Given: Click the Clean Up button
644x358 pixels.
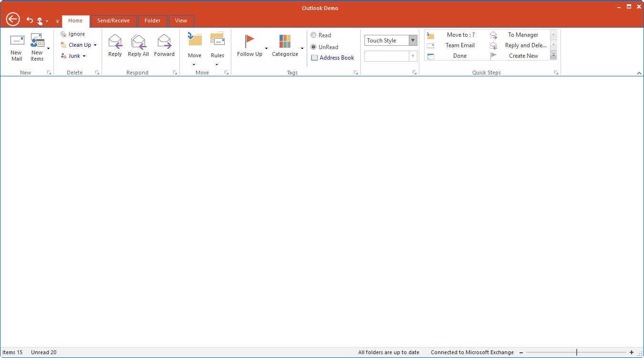Looking at the screenshot, I should [x=75, y=45].
